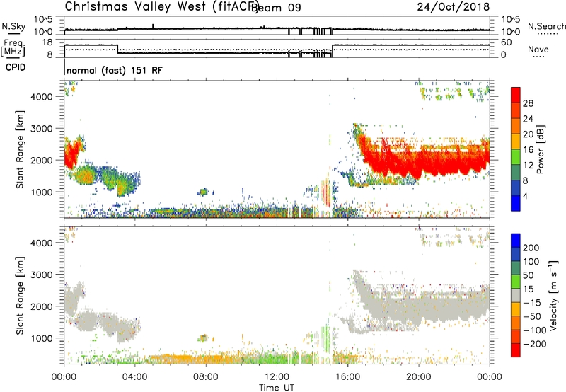Click the power panel Slant Range [km] label
This screenshot has height=392, width=566.
pyautogui.click(x=20, y=149)
